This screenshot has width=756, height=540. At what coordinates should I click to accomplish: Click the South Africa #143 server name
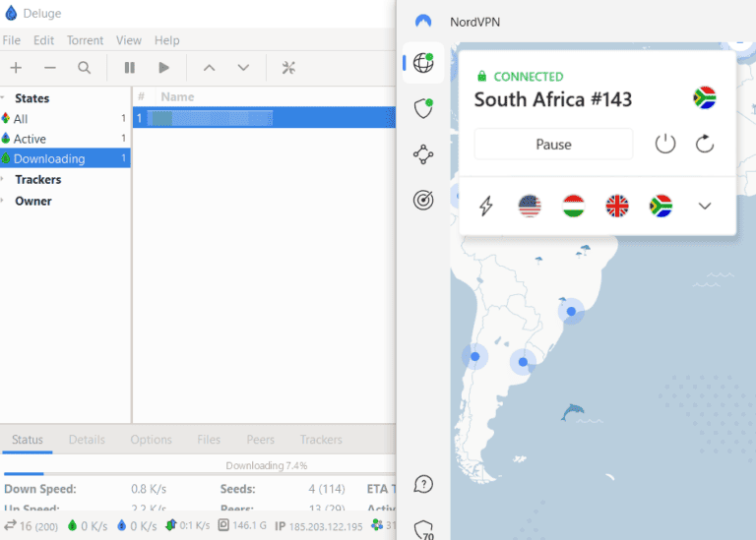(553, 99)
